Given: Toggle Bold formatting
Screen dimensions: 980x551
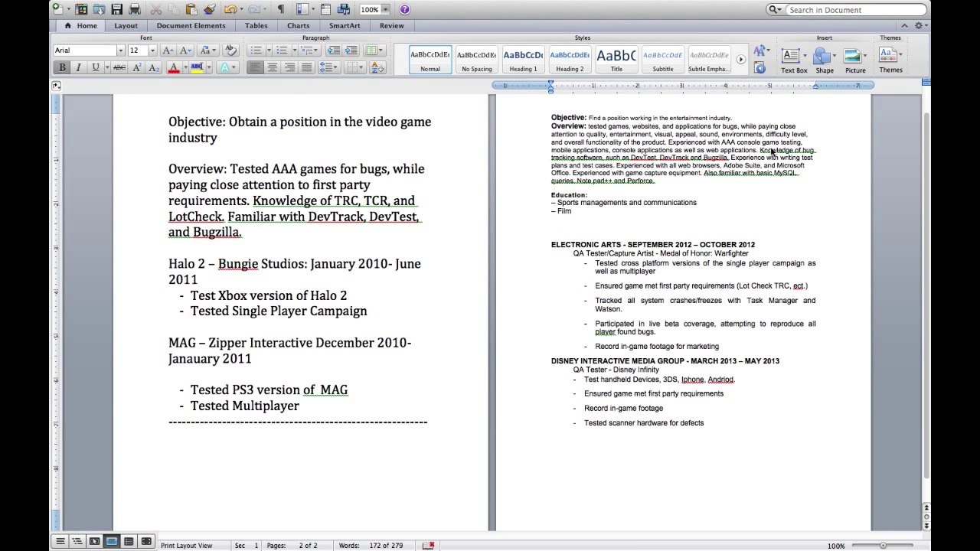Looking at the screenshot, I should pyautogui.click(x=61, y=67).
